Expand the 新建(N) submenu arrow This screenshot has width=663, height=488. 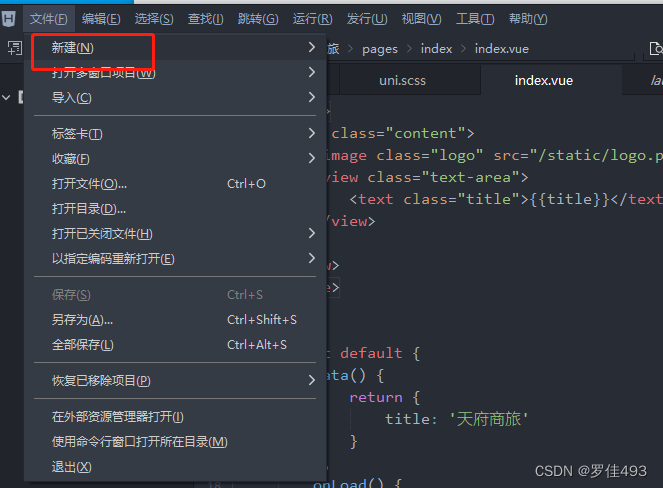[x=312, y=47]
